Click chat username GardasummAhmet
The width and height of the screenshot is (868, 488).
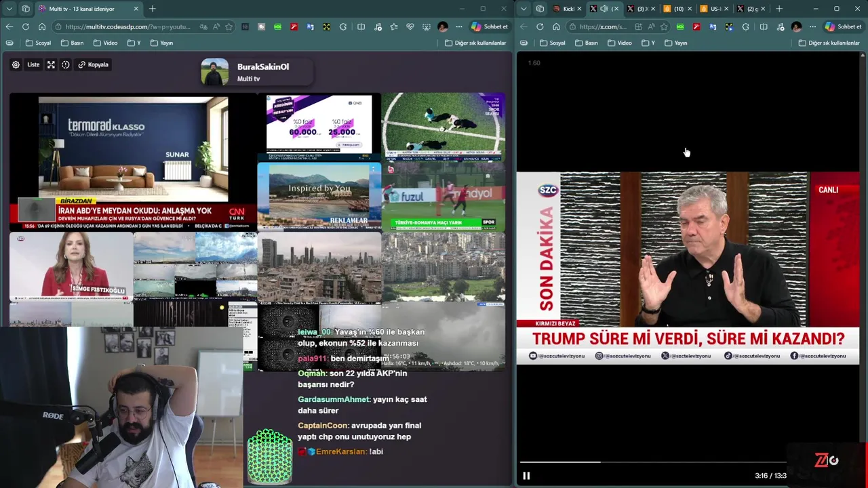point(334,400)
